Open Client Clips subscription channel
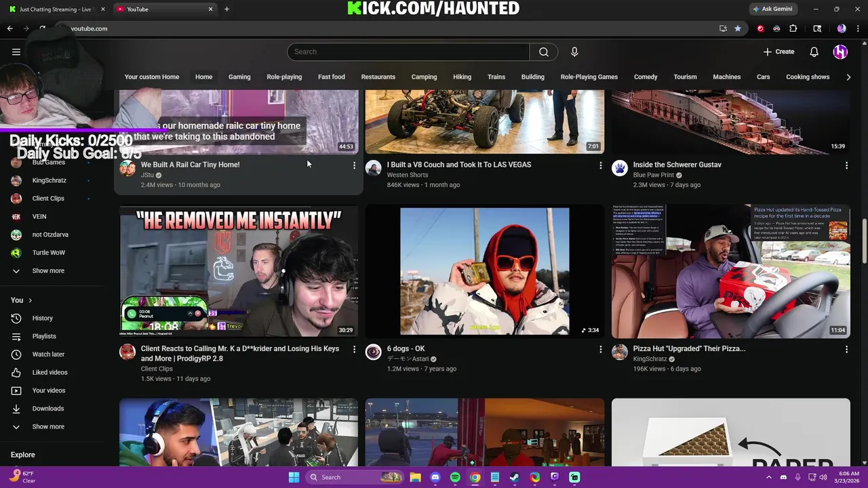 click(48, 198)
